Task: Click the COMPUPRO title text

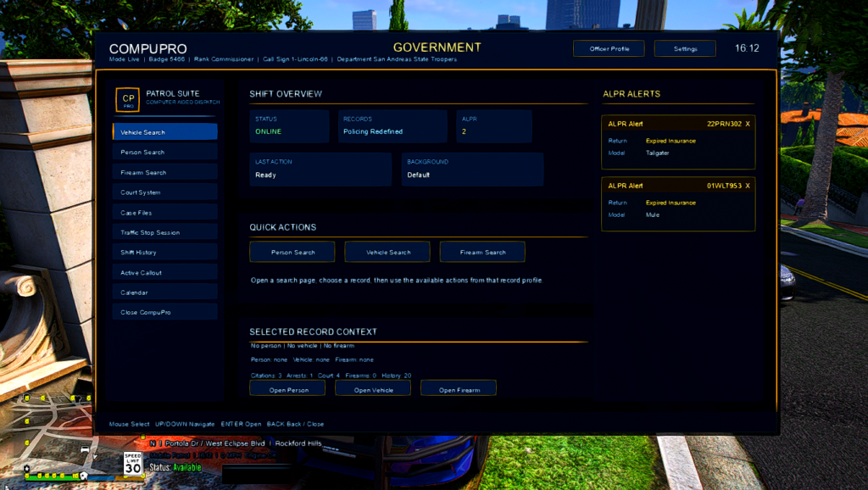Action: tap(147, 48)
